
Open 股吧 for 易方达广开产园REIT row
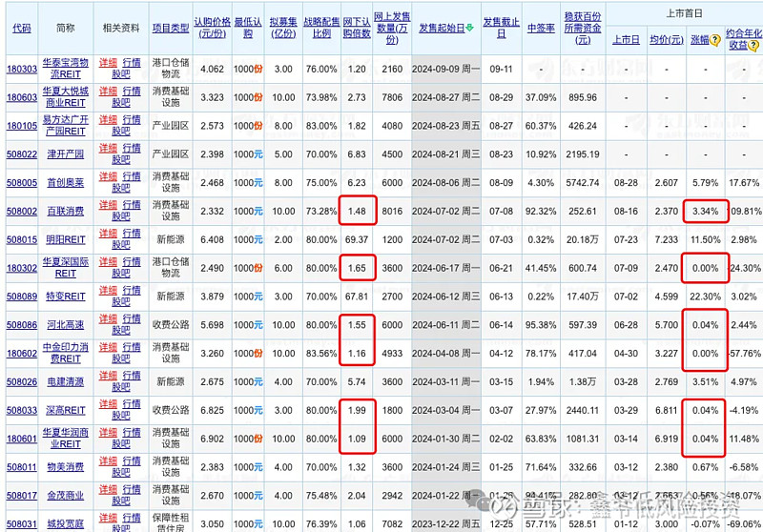pyautogui.click(x=121, y=131)
